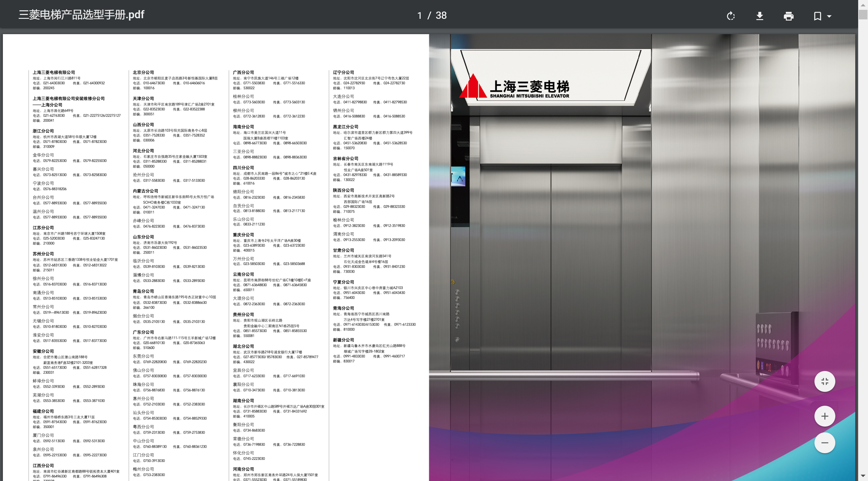This screenshot has height=481, width=868.
Task: Click the 河北分公司 heading
Action: 143,151
